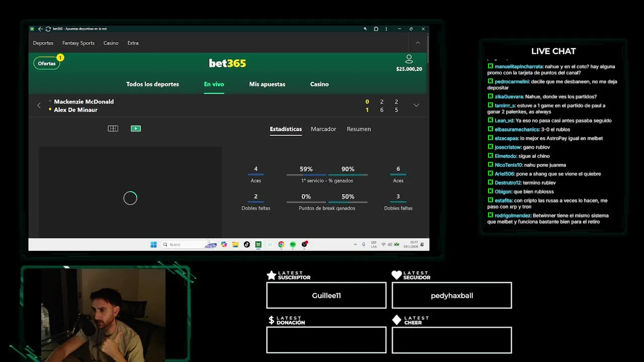
Task: Open the extensions icon in title bar
Action: pos(376,29)
